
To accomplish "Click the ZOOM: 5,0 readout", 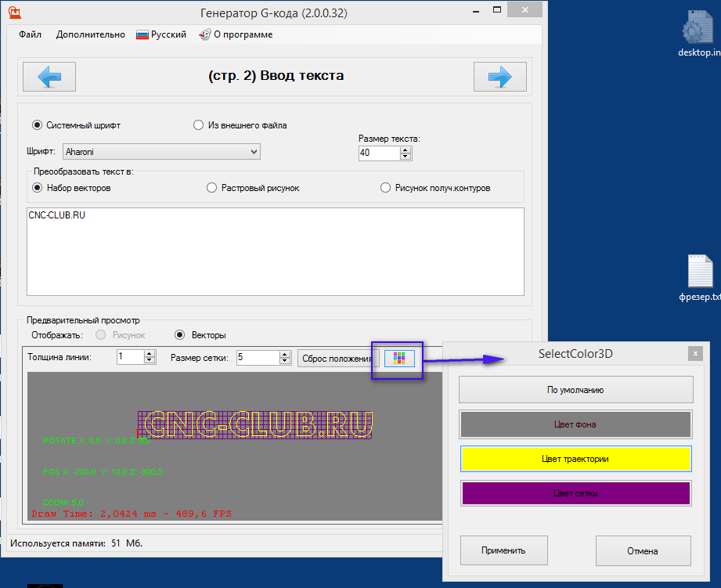I will pyautogui.click(x=63, y=502).
